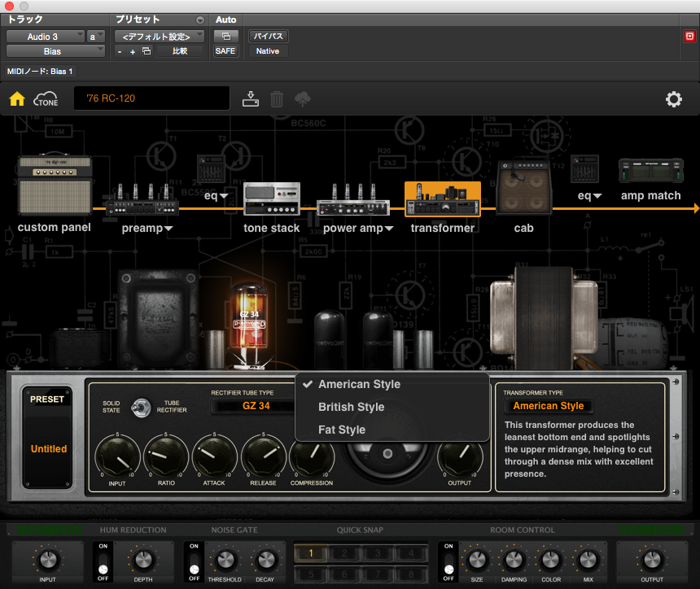Click the GZ 34 rectifier tube graphic
The image size is (700, 589).
pyautogui.click(x=249, y=325)
